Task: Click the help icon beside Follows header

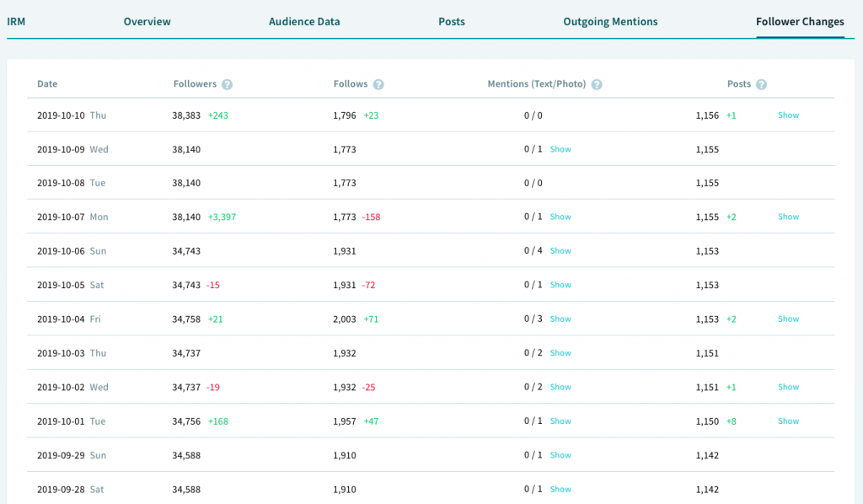Action: 378,84
